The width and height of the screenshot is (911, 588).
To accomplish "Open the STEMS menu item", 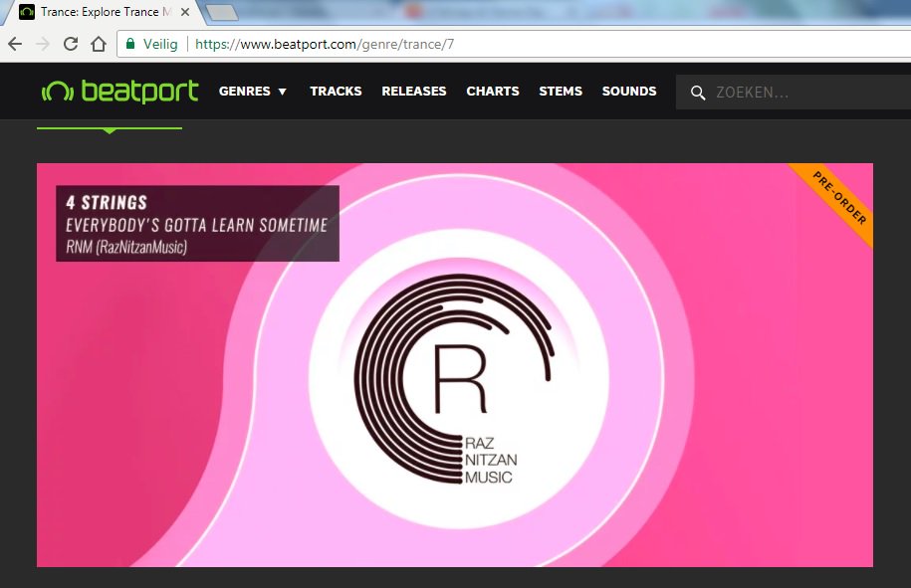I will click(x=561, y=92).
